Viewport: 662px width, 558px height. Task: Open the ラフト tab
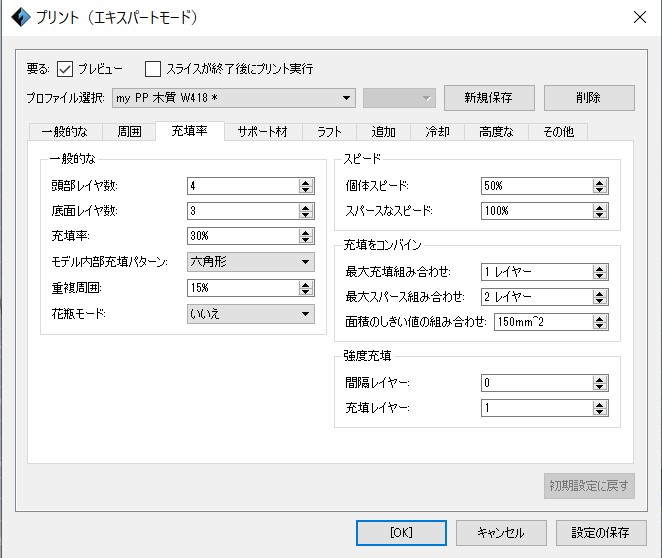pos(329,132)
